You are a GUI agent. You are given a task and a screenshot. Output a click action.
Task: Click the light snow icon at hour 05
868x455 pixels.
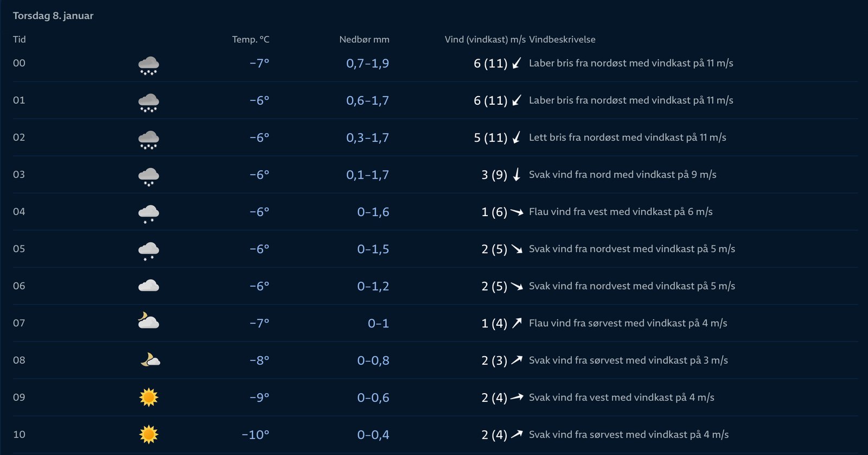click(x=149, y=251)
